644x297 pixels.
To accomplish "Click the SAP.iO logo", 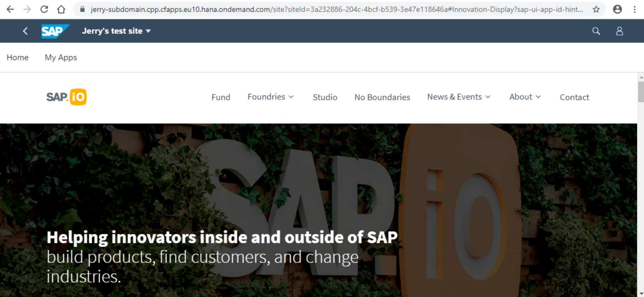I will pos(67,97).
